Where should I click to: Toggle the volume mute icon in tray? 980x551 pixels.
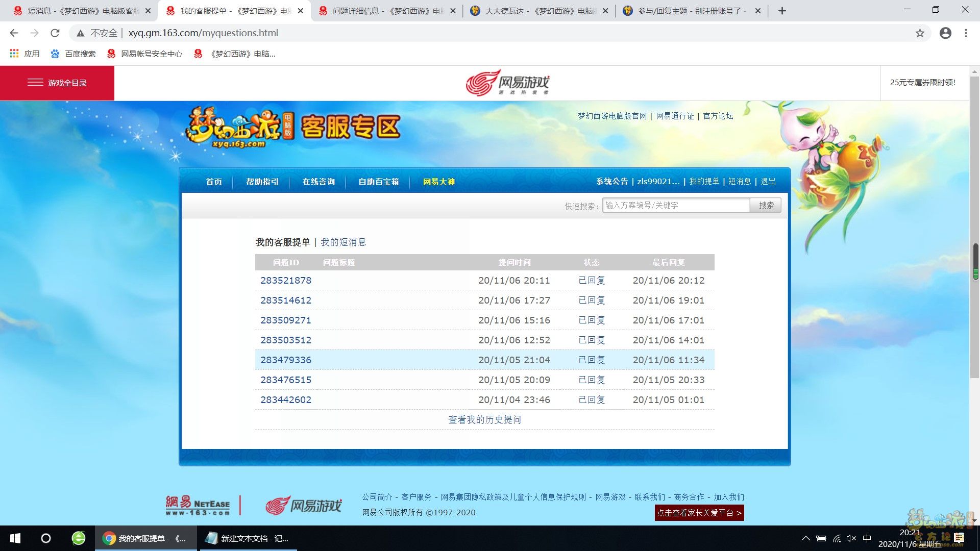pos(851,538)
